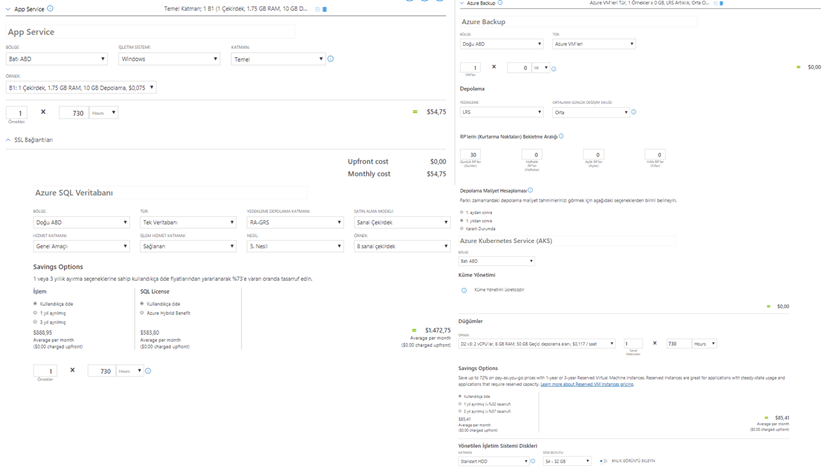
Task: Select SQL İşlem Kullandıkça öde option
Action: click(x=36, y=304)
